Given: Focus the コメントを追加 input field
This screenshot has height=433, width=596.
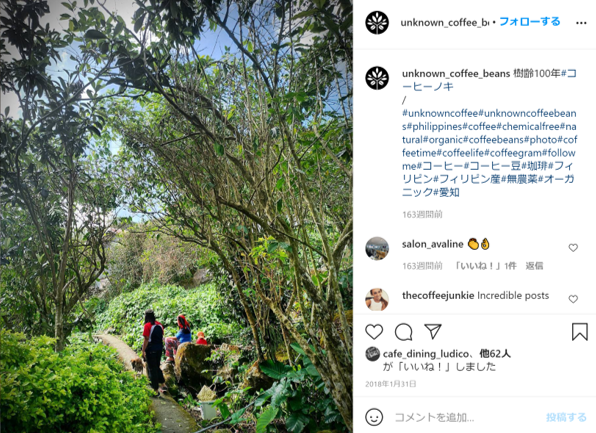Looking at the screenshot, I should (x=466, y=417).
